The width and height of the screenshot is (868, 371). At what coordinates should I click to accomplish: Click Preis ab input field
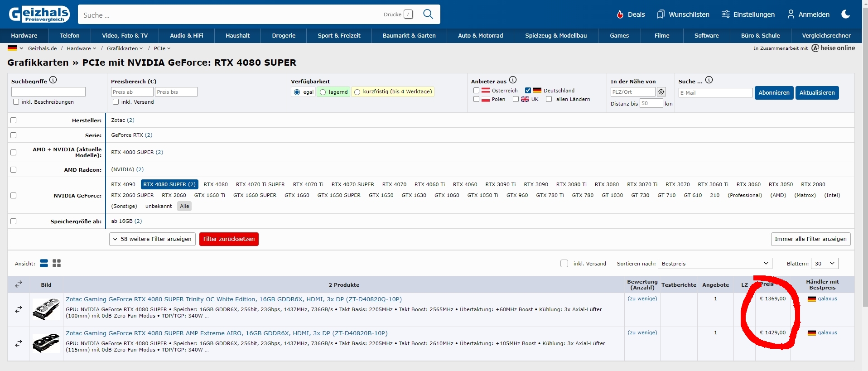(132, 92)
